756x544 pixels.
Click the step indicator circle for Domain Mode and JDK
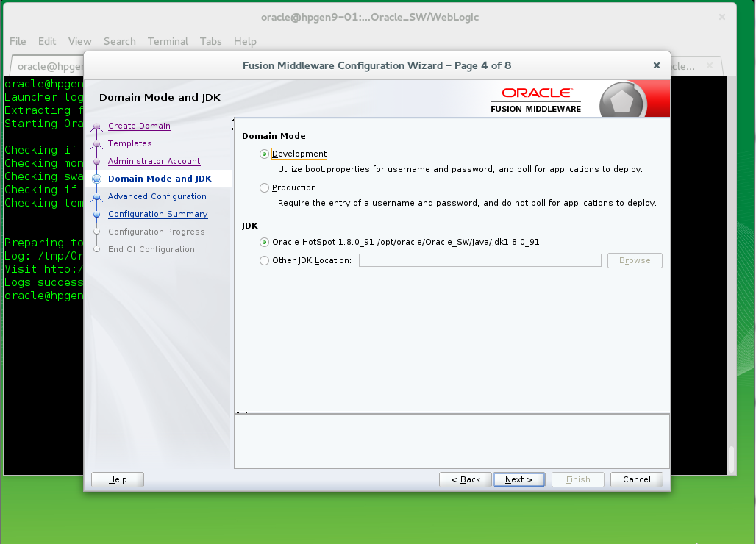click(96, 179)
